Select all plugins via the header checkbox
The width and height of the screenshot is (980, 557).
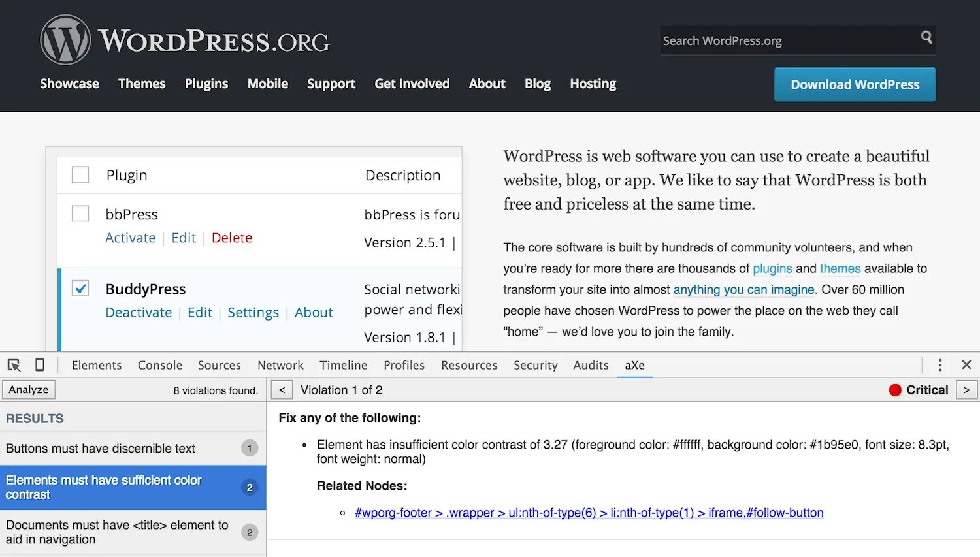point(80,174)
